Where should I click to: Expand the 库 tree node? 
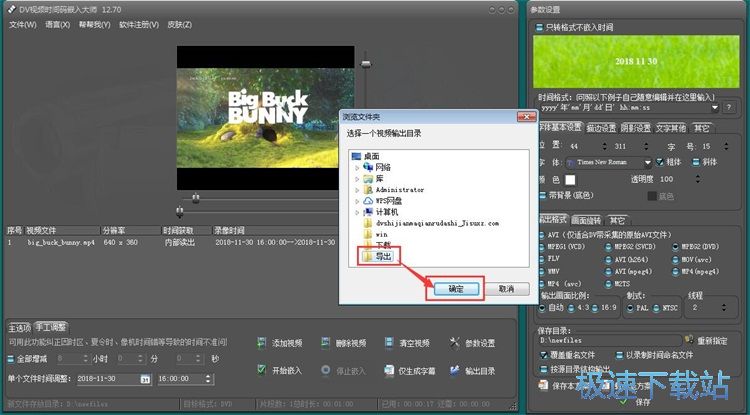357,179
